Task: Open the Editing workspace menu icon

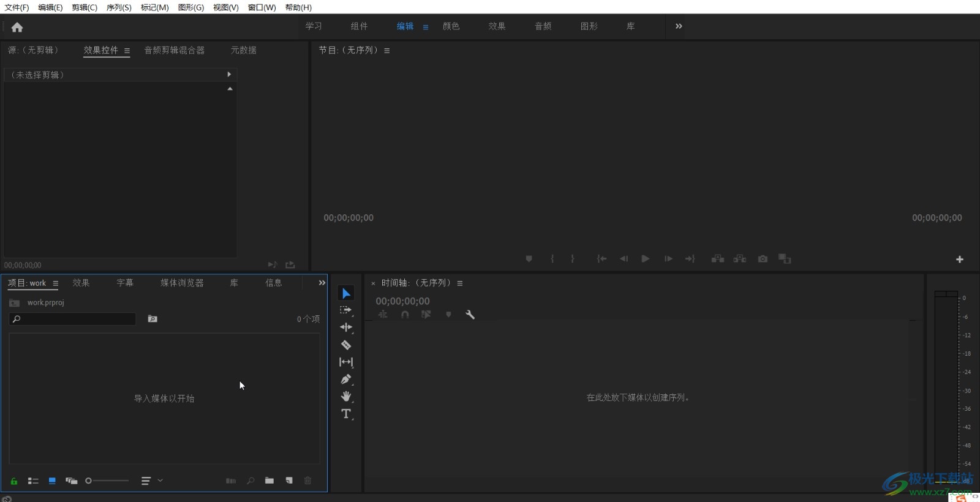Action: coord(425,27)
